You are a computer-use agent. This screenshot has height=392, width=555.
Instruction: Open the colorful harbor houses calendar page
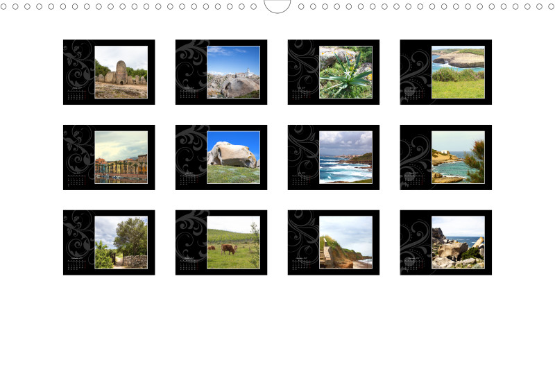click(121, 157)
